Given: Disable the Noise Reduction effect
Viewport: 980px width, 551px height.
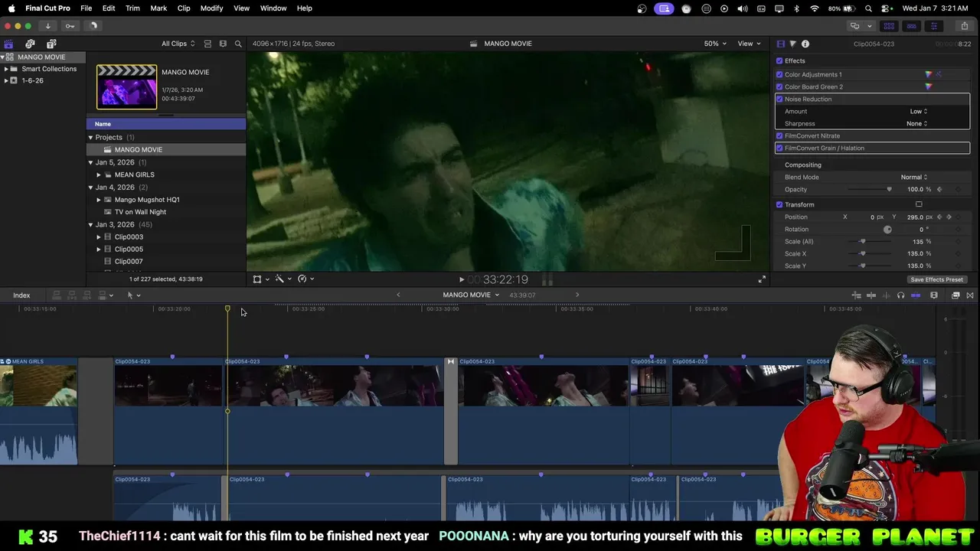Looking at the screenshot, I should click(779, 99).
